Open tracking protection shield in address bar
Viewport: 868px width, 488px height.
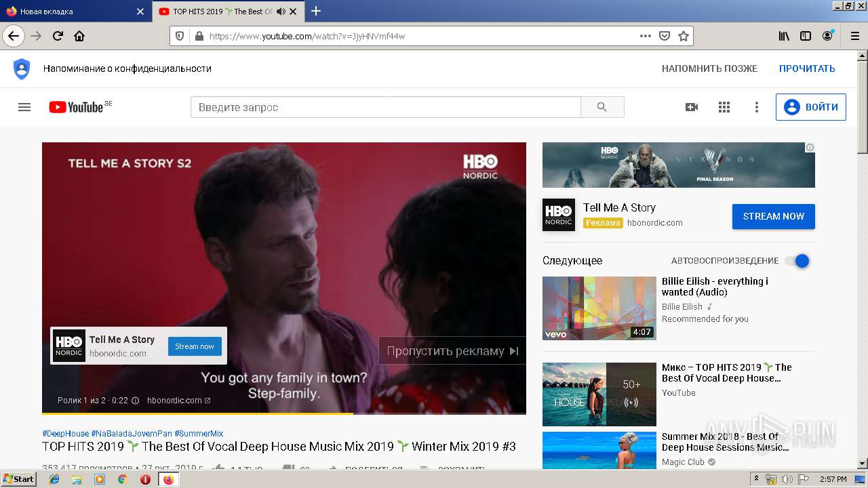point(180,36)
